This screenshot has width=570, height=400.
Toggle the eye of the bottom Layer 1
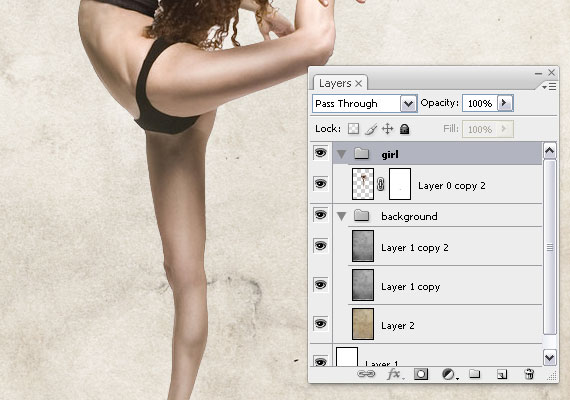(320, 361)
